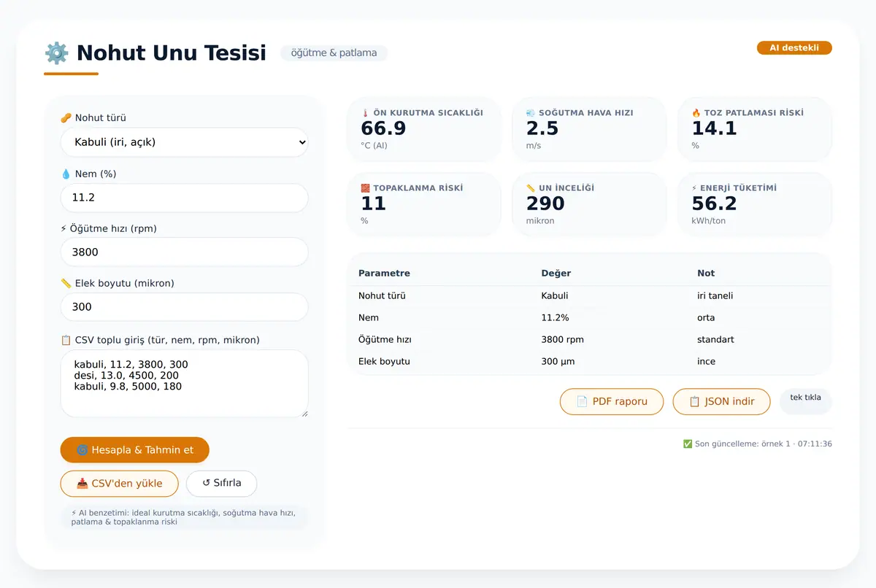The image size is (876, 588).
Task: Run the Hesapla & Tahmin et button
Action: click(x=135, y=450)
